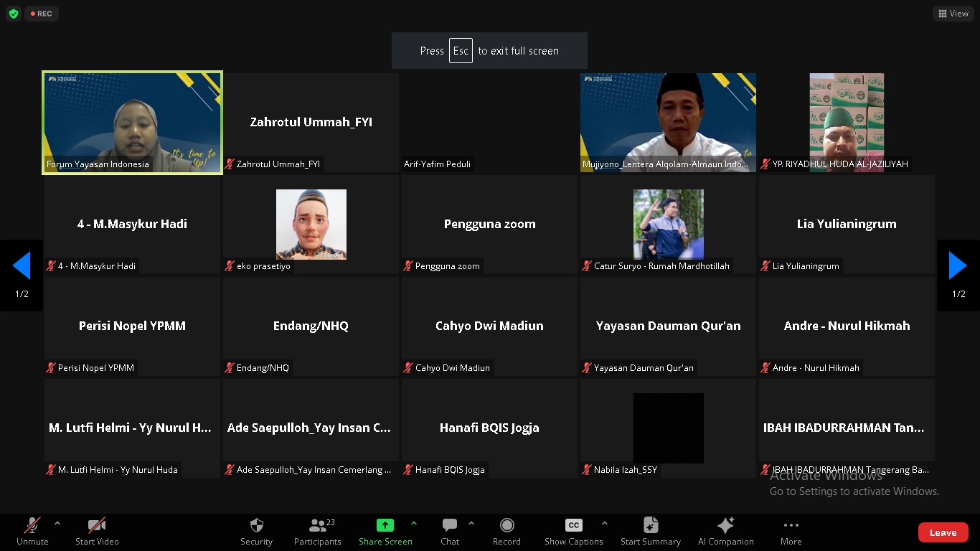Open audio options arrow next to Unmute
Screen dimensions: 980x551
57,523
